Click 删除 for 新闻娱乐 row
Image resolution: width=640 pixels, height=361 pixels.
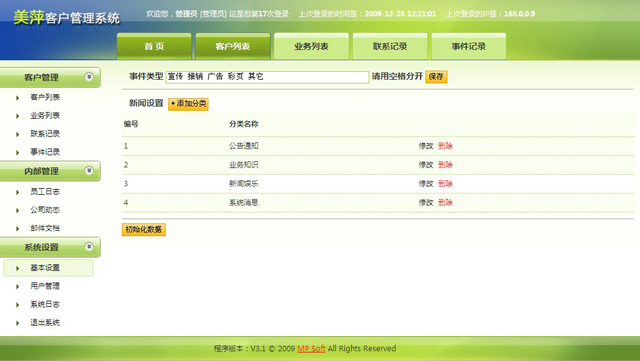445,183
